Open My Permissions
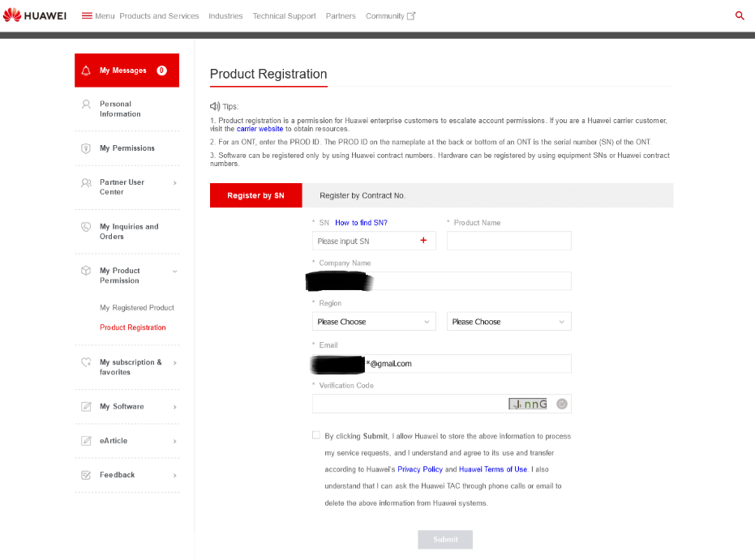755x560 pixels. (127, 148)
